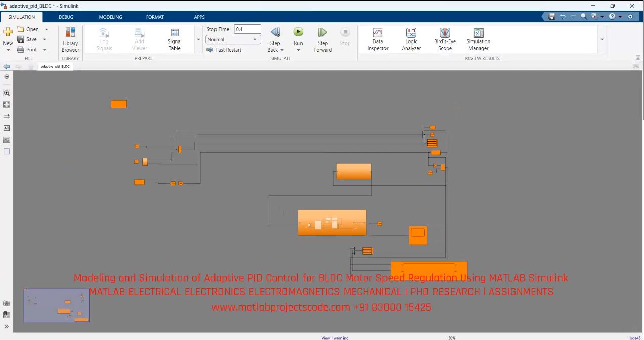The height and width of the screenshot is (340, 644).
Task: Click Fit to View in the sidebar
Action: [7, 104]
